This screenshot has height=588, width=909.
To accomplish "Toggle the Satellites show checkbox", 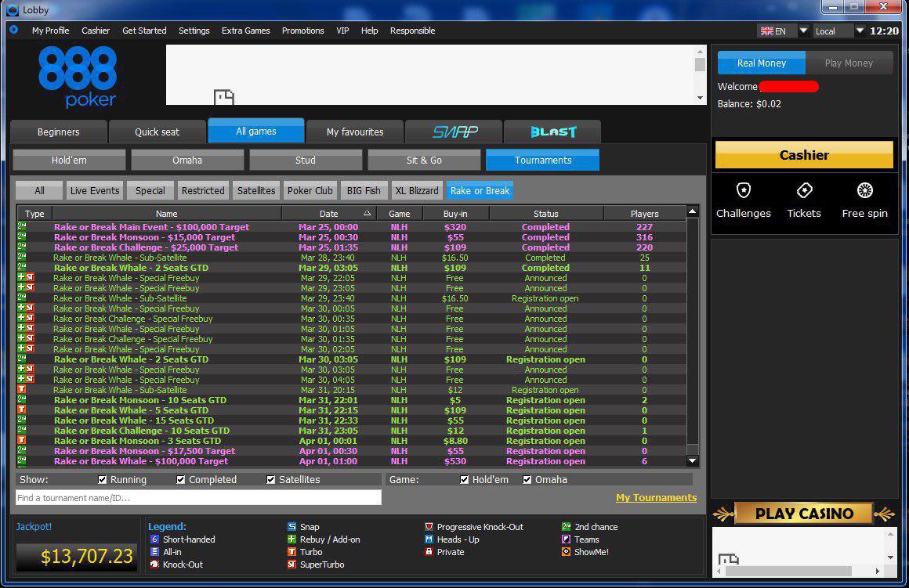I will coord(270,480).
